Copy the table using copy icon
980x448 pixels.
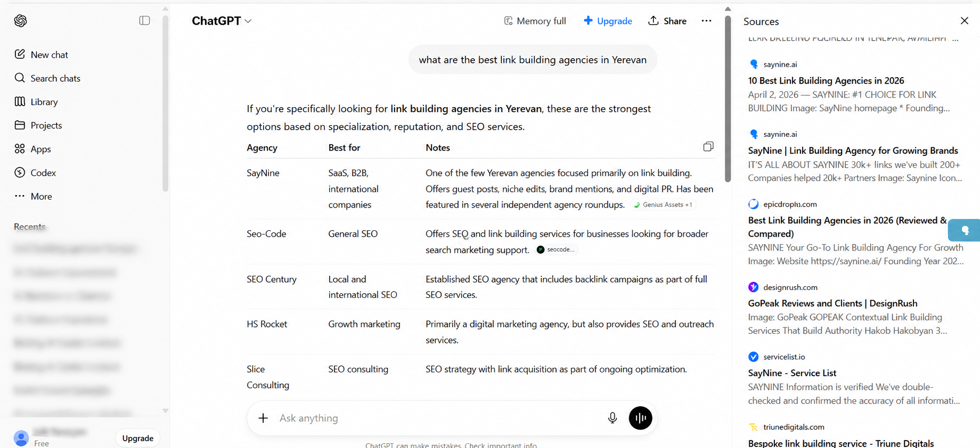coord(708,147)
